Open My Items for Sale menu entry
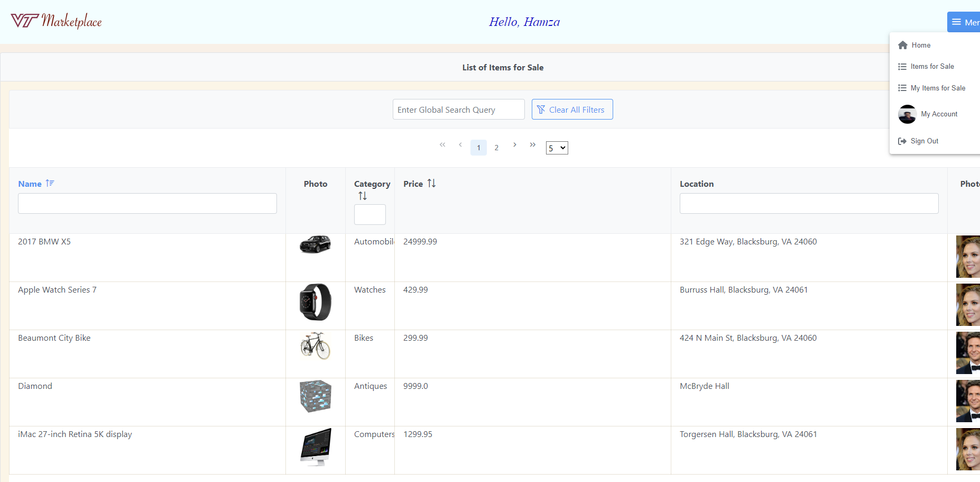Screen dimensions: 980x482 click(935, 88)
